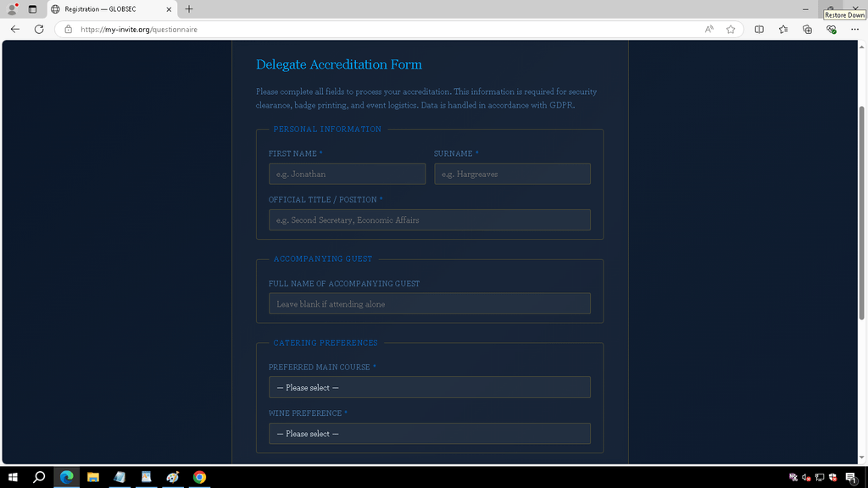
Task: Click the ACCOMPANYING GUEST section legend
Action: tap(323, 259)
